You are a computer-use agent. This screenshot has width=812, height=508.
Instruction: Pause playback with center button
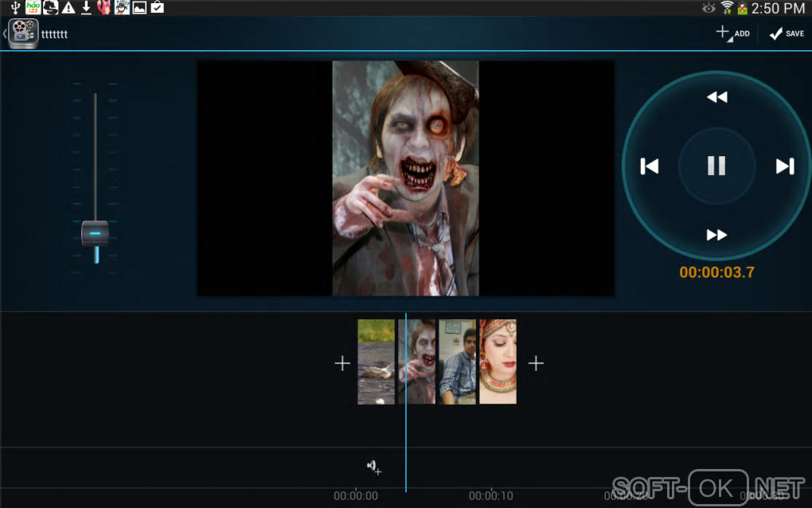point(716,166)
